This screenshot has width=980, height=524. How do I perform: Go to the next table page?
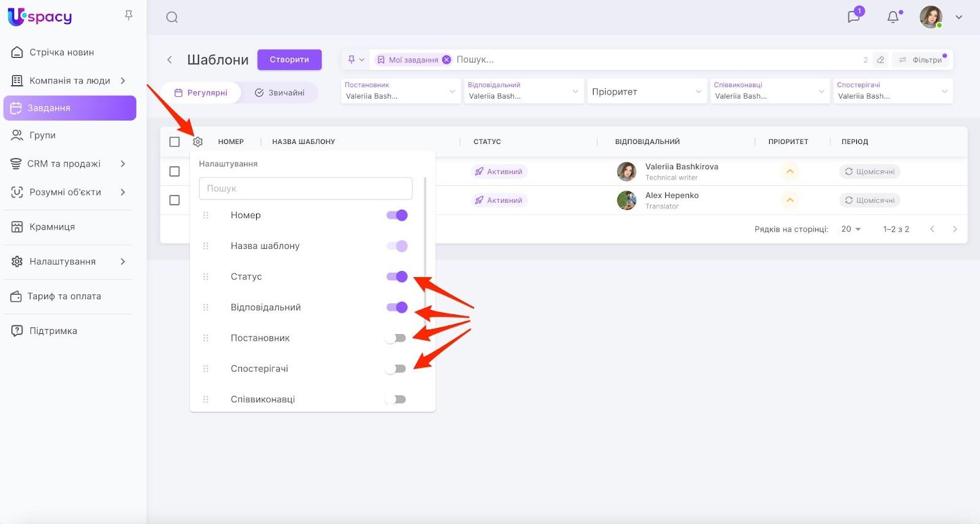[955, 229]
